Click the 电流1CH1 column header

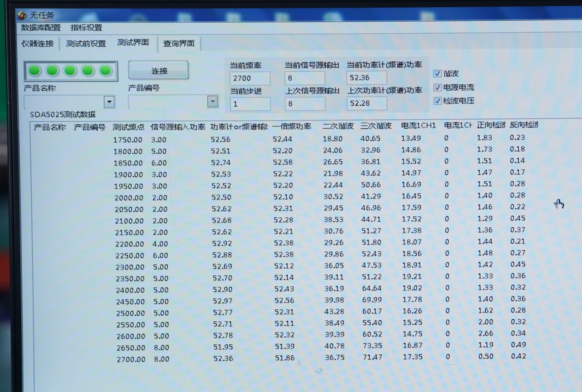(418, 126)
